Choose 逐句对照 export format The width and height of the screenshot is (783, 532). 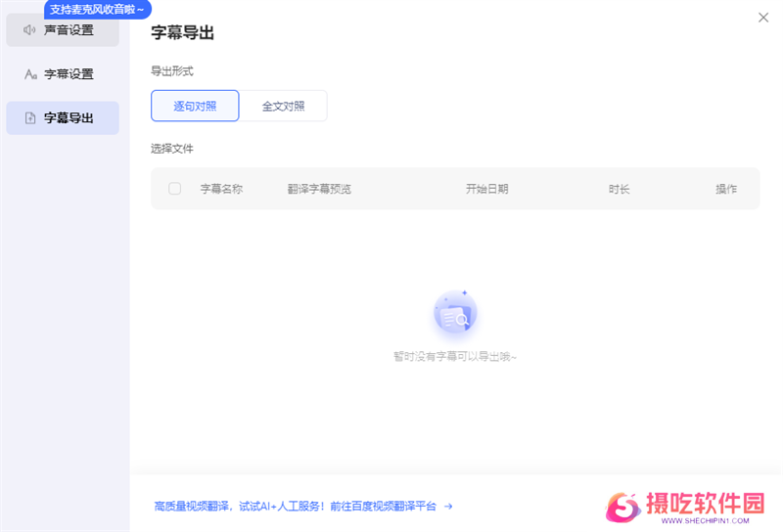(195, 106)
